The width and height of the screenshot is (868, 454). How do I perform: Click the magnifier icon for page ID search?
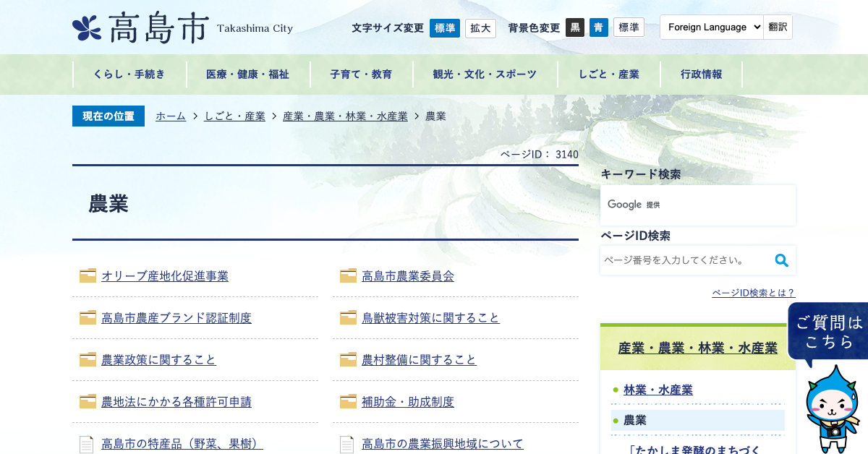(x=781, y=260)
